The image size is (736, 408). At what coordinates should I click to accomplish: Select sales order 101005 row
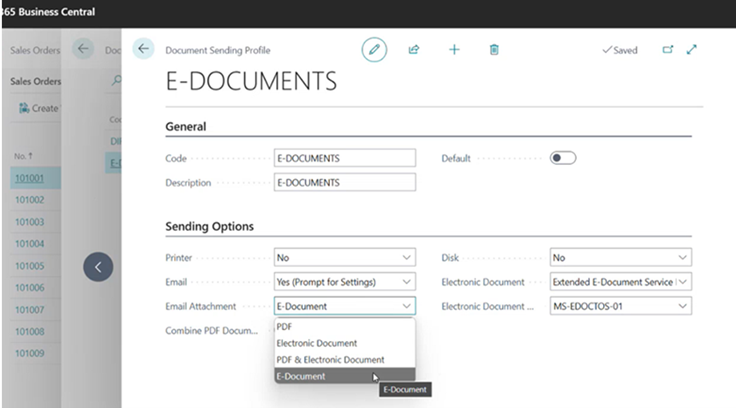click(x=35, y=266)
